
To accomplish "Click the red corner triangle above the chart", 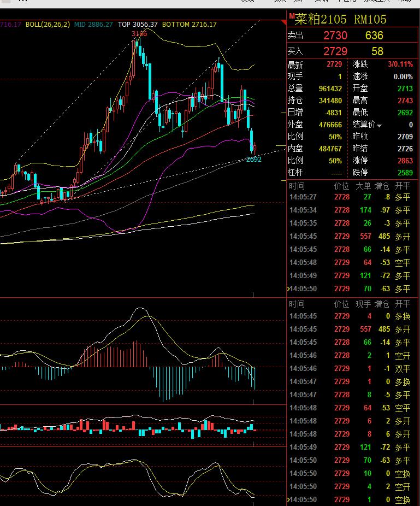I will pos(283,22).
